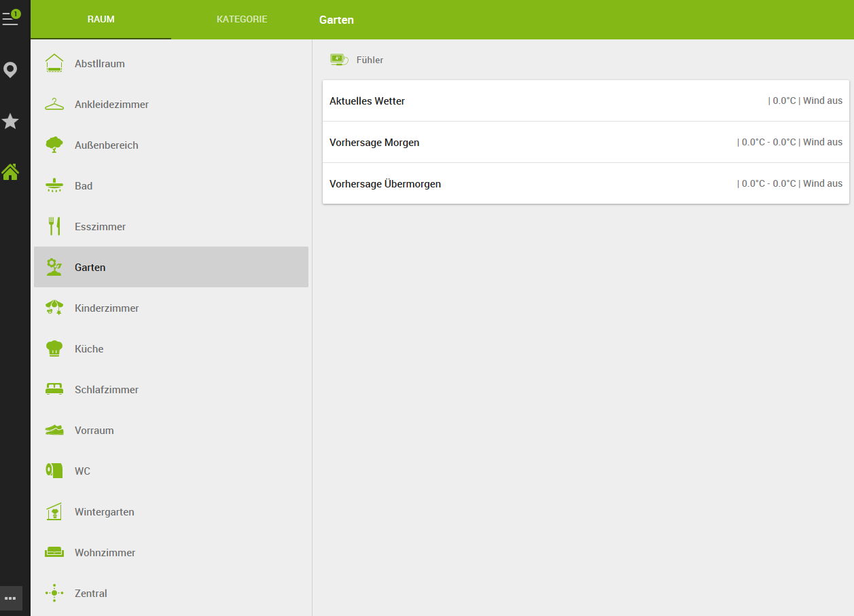Select Wintergarten room entry
Screen dimensions: 854x616
171,511
